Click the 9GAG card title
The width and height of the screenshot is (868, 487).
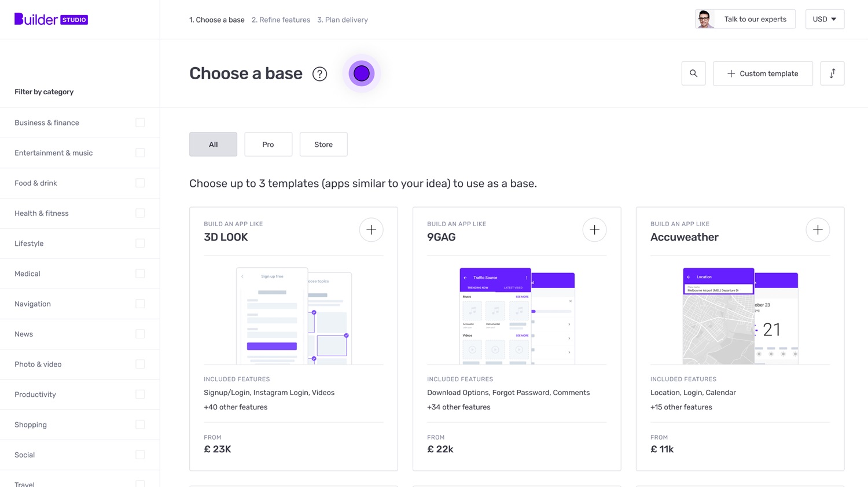pos(442,237)
